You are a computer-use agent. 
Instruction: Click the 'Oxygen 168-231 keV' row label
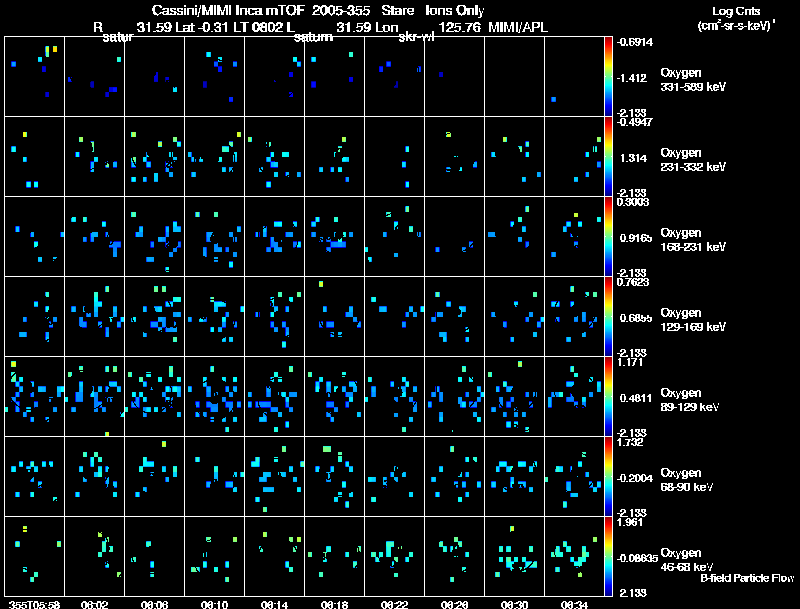click(693, 240)
